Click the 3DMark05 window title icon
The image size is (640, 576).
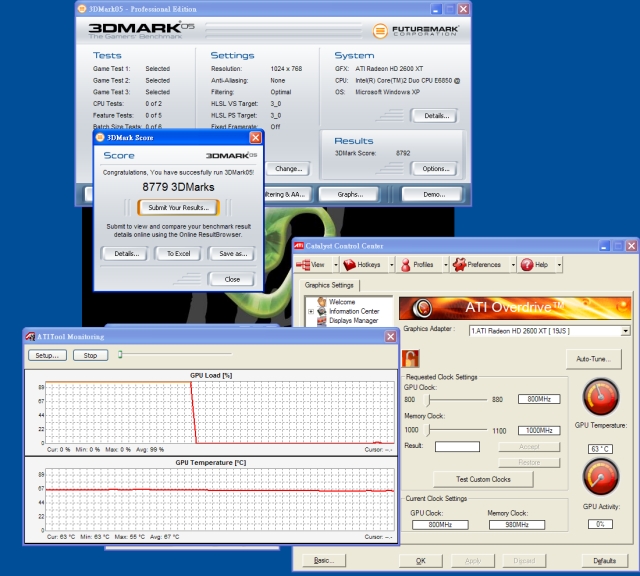tap(82, 9)
